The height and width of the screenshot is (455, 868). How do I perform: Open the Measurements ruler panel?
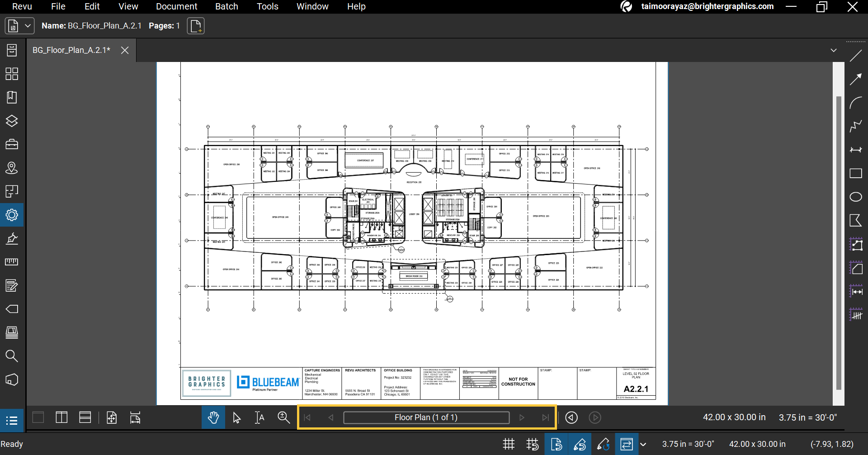coord(12,262)
